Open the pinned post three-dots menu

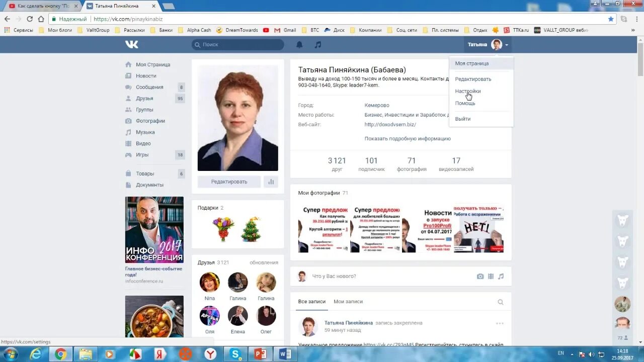click(500, 323)
